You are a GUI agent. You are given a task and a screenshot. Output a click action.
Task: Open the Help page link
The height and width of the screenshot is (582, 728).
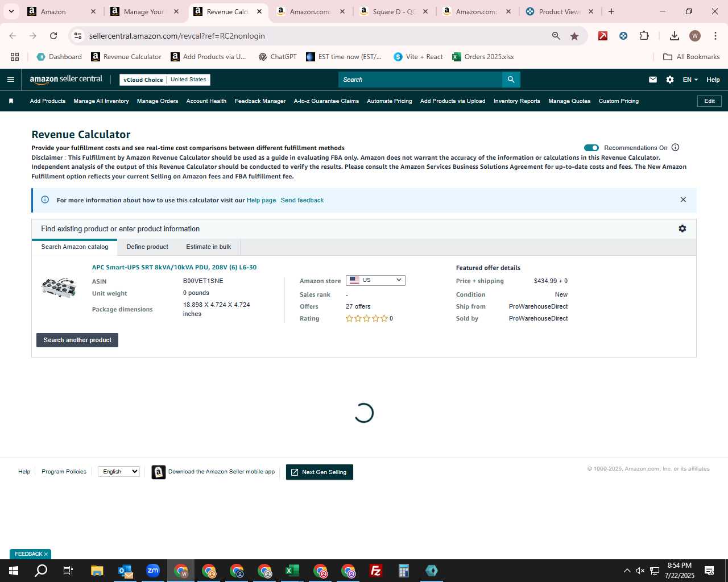[261, 200]
